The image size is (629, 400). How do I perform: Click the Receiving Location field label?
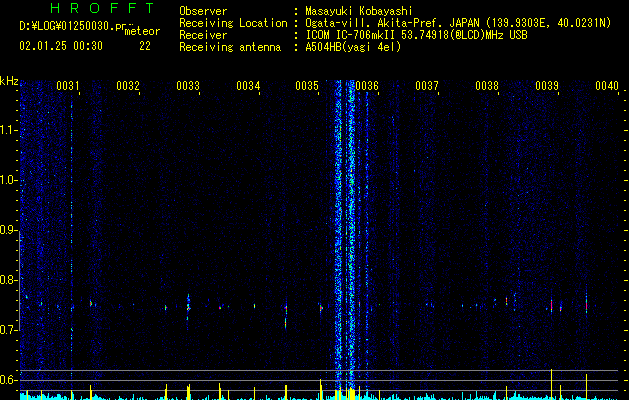pos(233,23)
